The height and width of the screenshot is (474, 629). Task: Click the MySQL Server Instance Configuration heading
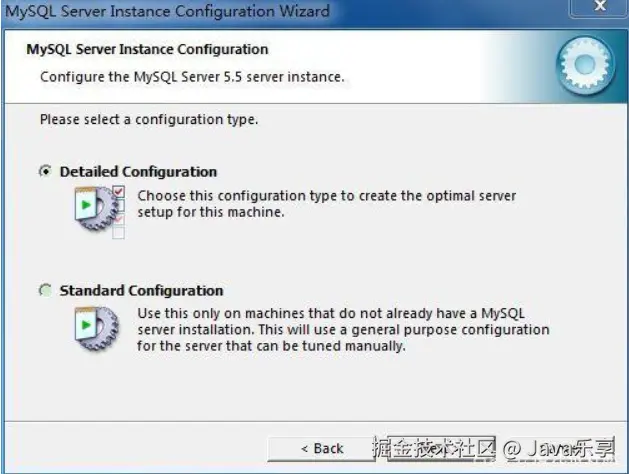click(x=147, y=49)
